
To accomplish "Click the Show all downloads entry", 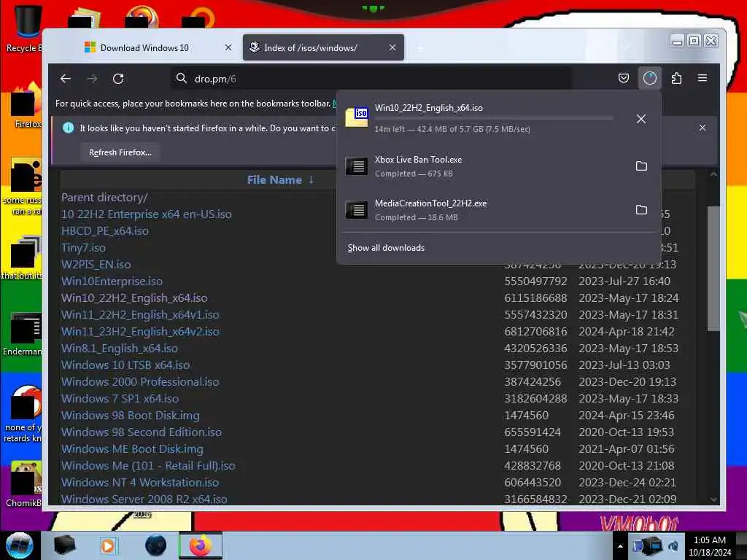I will [x=386, y=248].
